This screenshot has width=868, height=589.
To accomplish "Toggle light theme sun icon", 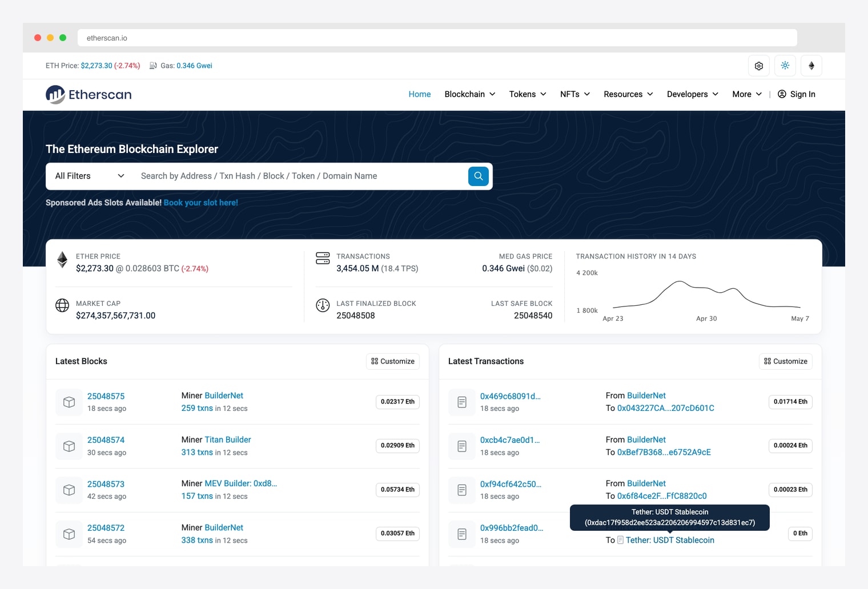I will click(785, 66).
